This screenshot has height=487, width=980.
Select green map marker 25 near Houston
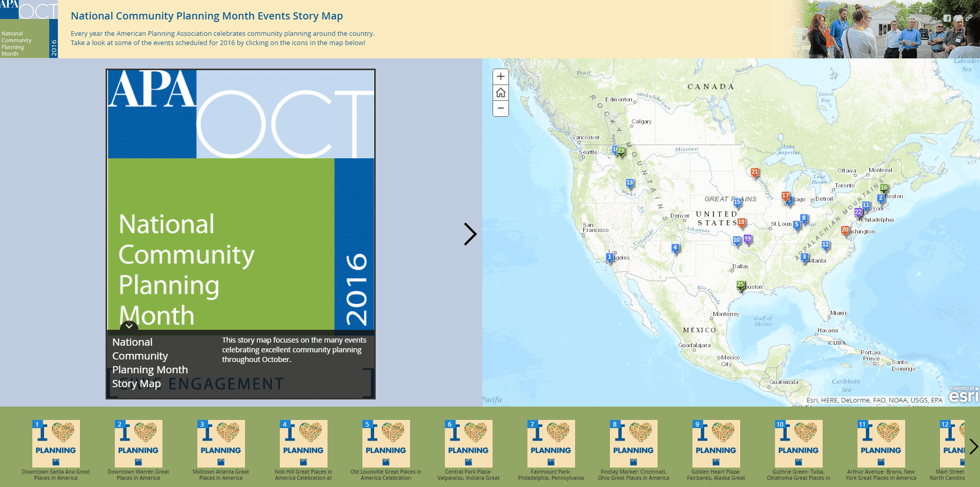[740, 285]
